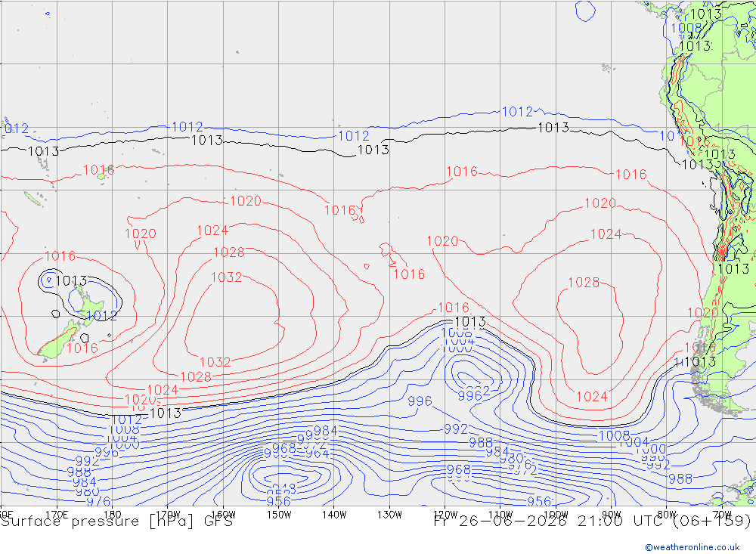Click the small closed blue contour at top

[585, 11]
